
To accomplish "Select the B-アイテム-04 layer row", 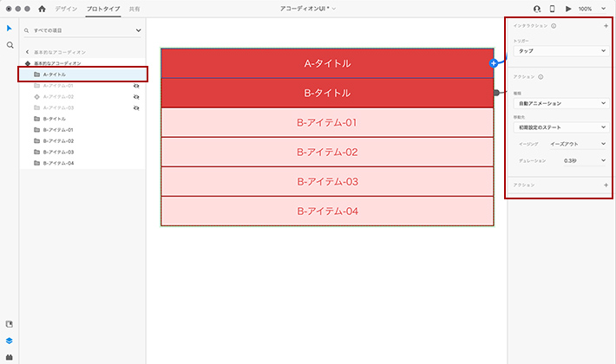I will 82,163.
